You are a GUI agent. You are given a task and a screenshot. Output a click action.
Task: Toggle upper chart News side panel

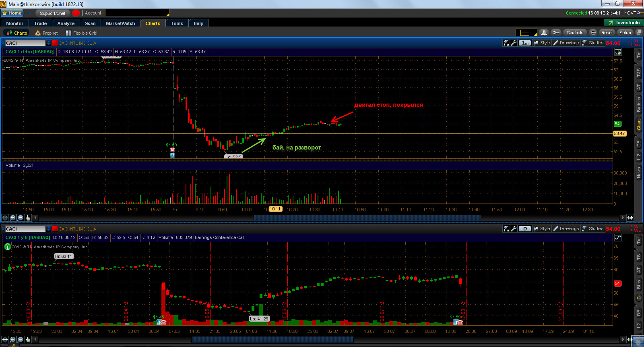pos(639,172)
